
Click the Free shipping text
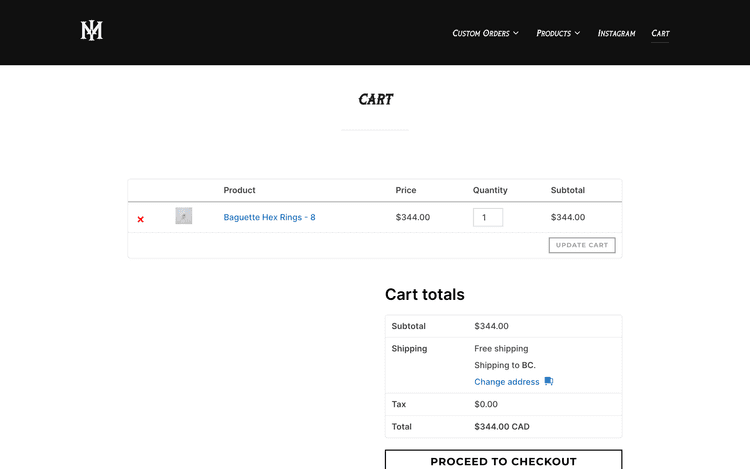[x=501, y=349]
